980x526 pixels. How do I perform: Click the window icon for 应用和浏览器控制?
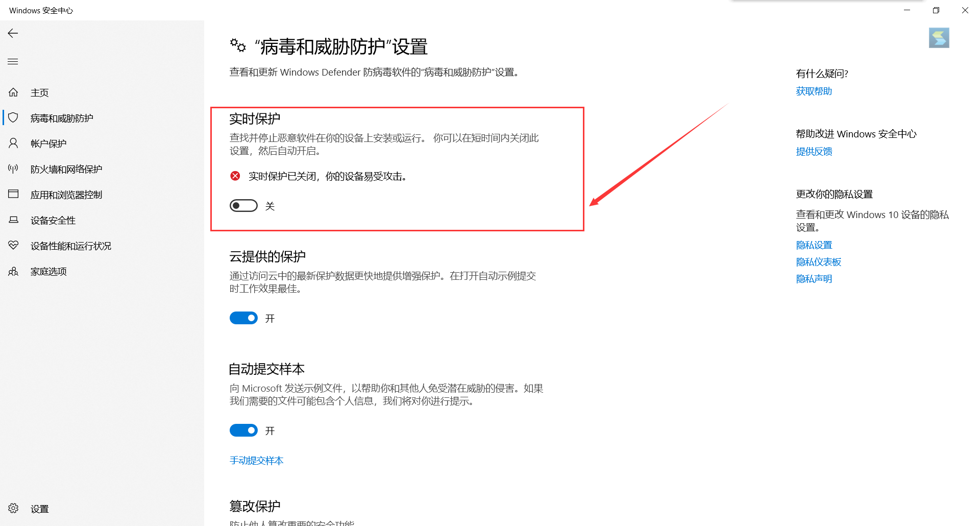pos(13,194)
